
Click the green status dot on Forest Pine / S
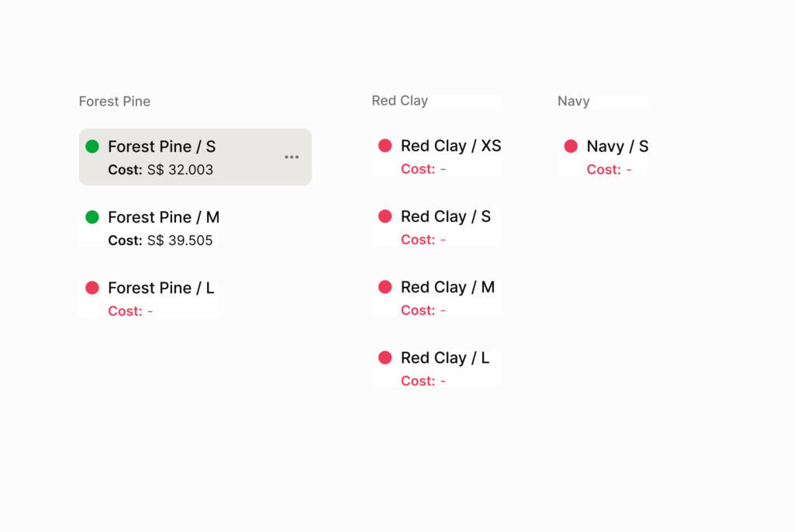92,146
